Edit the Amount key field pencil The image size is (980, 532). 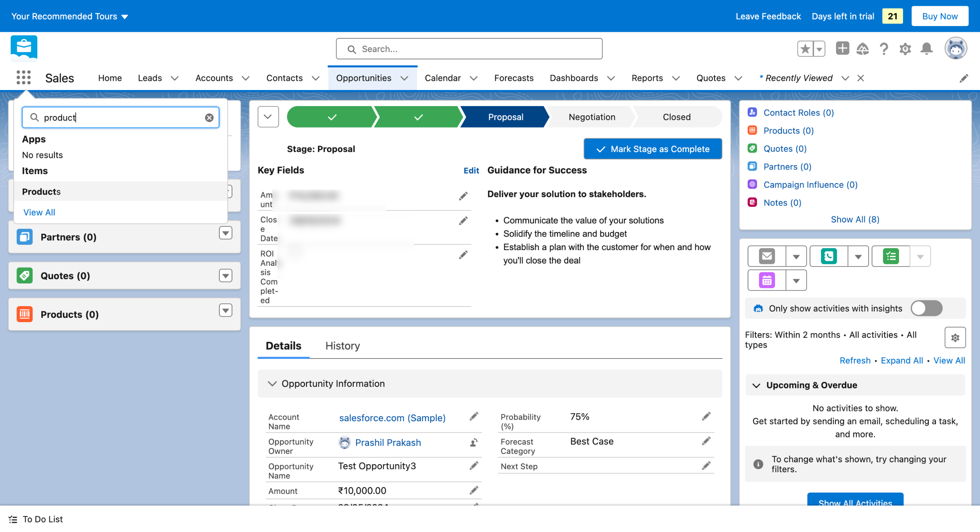tap(463, 196)
